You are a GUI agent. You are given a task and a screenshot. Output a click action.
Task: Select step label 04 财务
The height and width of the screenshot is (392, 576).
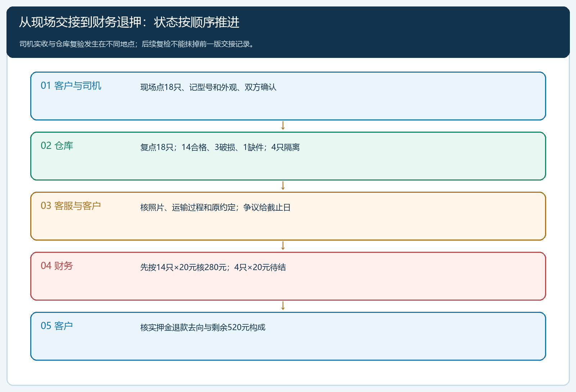pos(57,266)
